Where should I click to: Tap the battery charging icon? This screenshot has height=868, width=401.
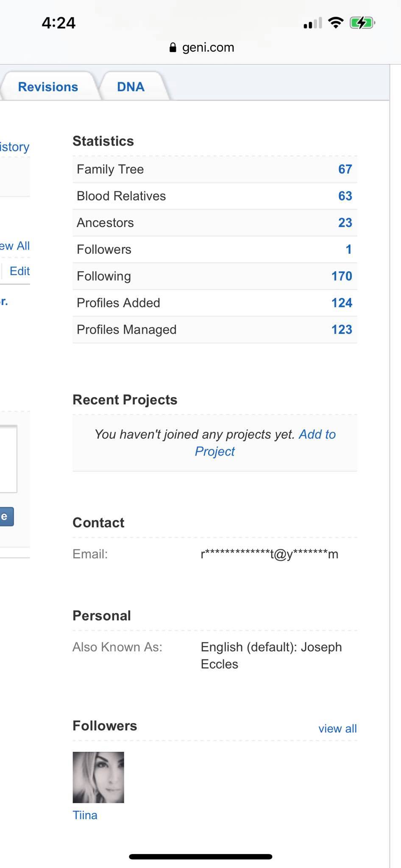362,23
